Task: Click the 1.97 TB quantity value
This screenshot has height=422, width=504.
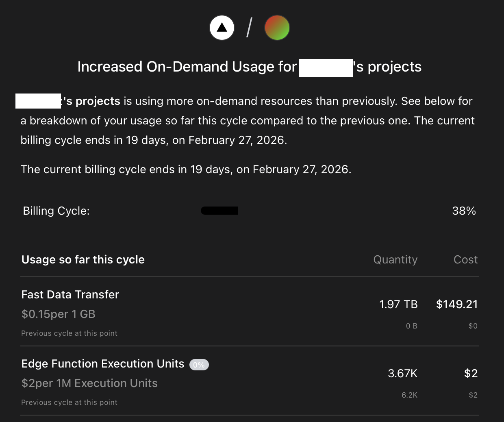Action: [x=398, y=304]
